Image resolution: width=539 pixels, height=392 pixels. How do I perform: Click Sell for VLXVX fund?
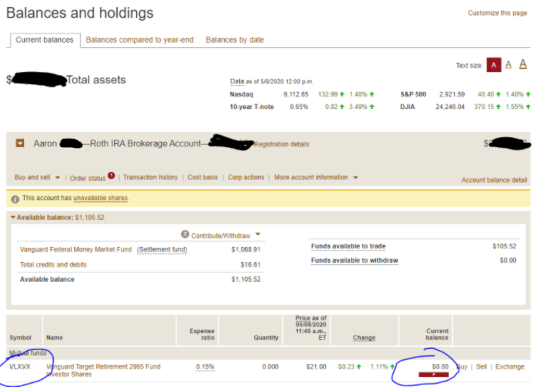[481, 367]
